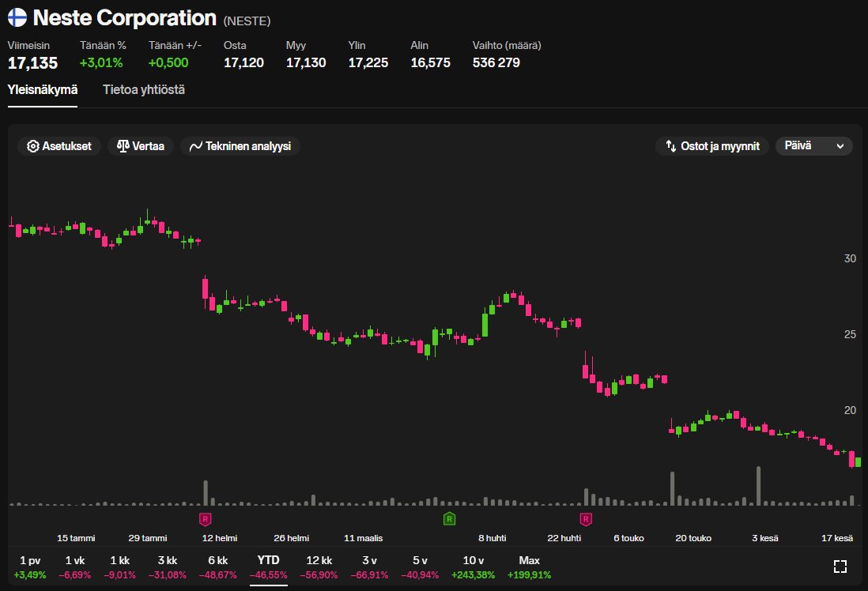Click the 3 kesä date label
Viewport: 868px width, 591px height.
(x=765, y=538)
